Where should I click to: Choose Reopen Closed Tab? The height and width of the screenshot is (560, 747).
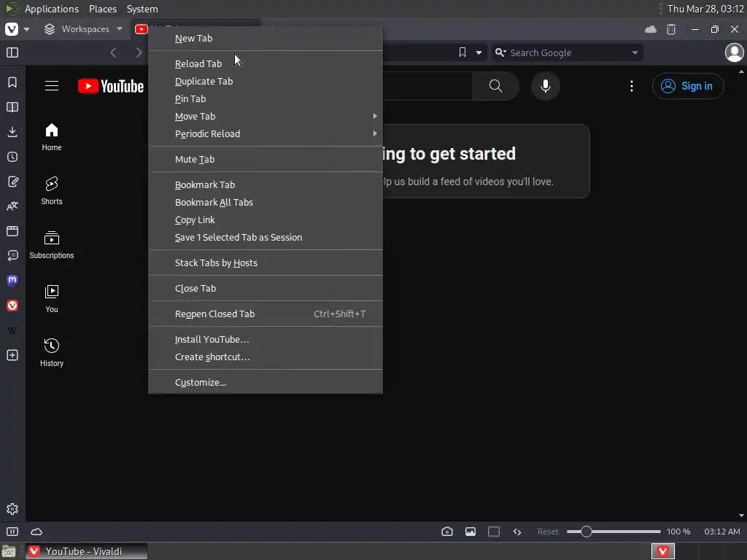266,314
